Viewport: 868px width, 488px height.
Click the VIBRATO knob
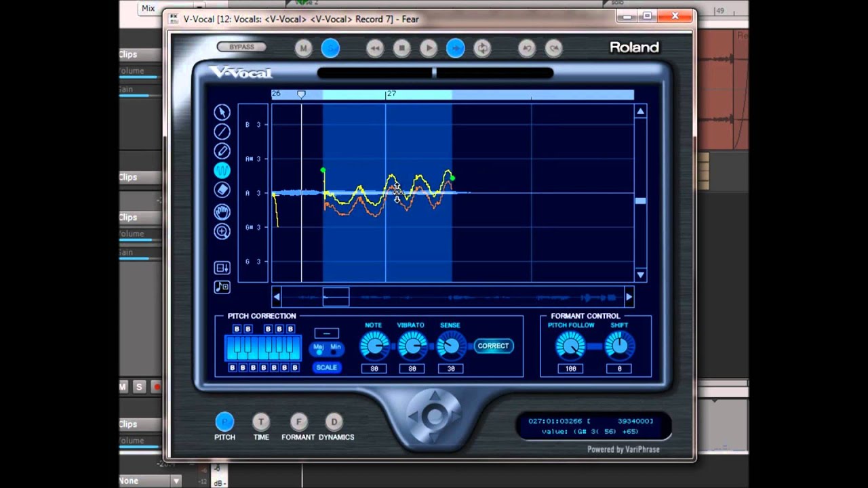tap(412, 347)
